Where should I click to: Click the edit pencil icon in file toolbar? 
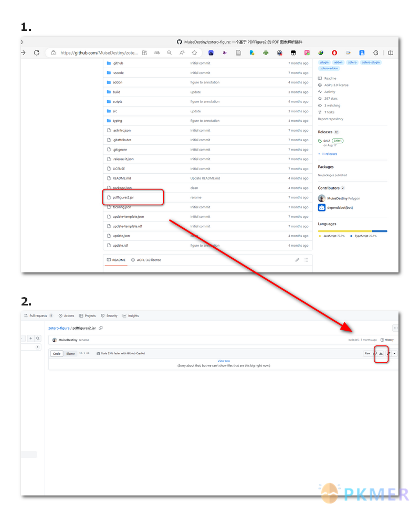[x=388, y=353]
